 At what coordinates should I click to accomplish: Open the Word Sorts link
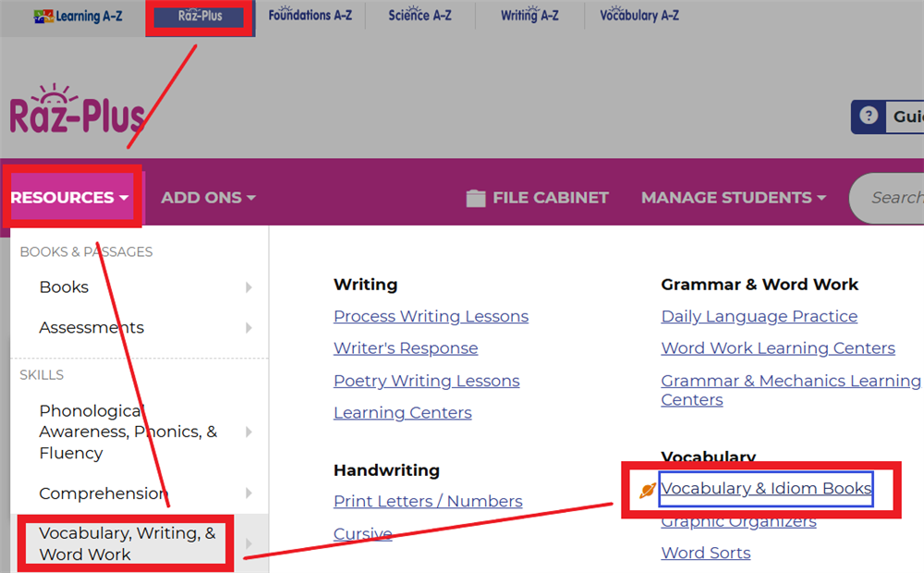pyautogui.click(x=706, y=553)
